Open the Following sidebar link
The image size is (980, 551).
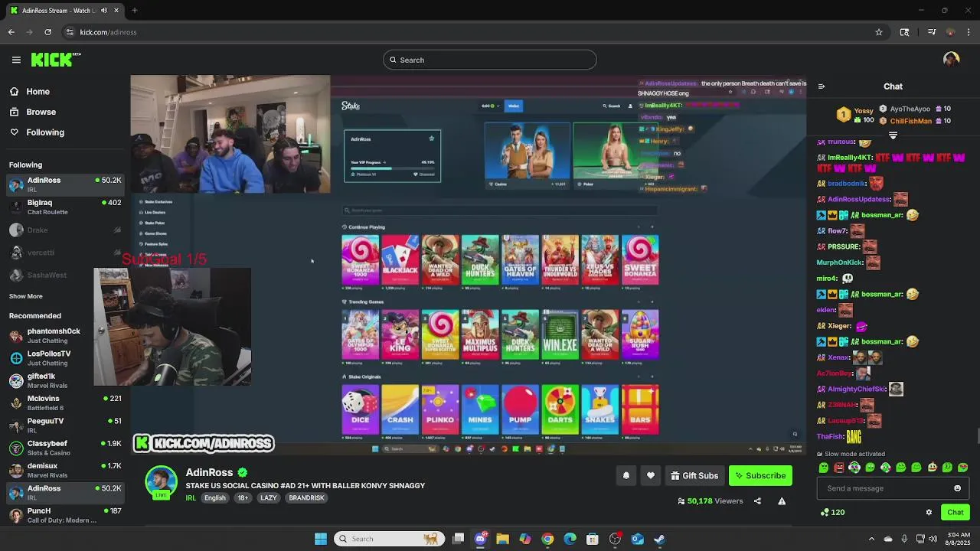pos(37,132)
